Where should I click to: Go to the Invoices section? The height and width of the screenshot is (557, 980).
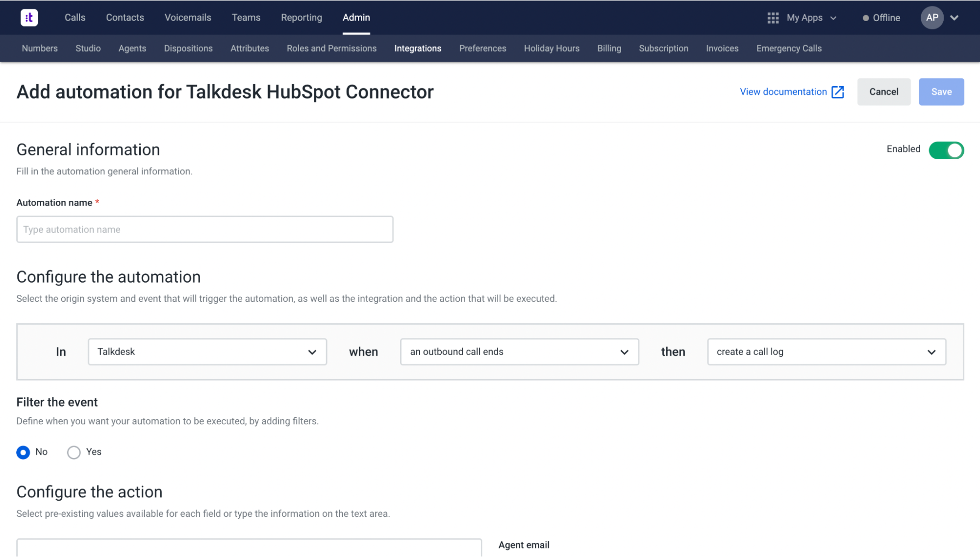(x=722, y=48)
